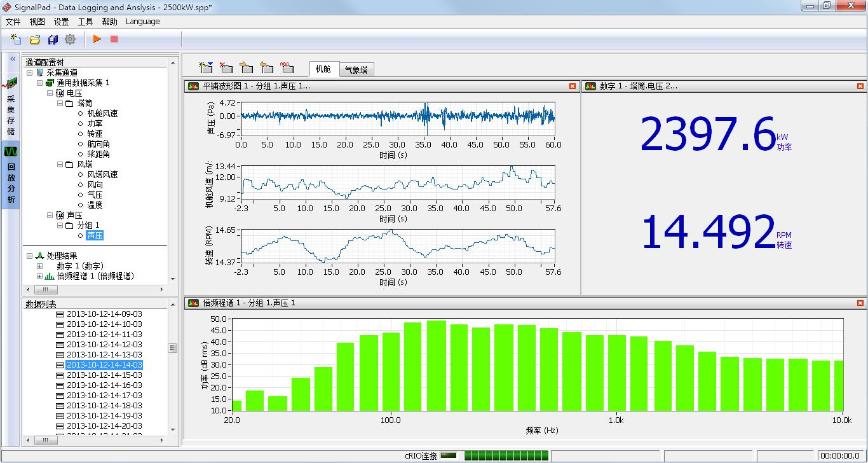
Task: Add a new display page tab
Action: click(x=205, y=67)
